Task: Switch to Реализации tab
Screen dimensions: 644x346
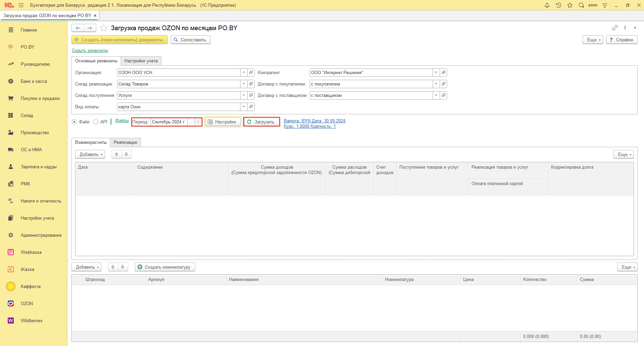Action: click(125, 142)
